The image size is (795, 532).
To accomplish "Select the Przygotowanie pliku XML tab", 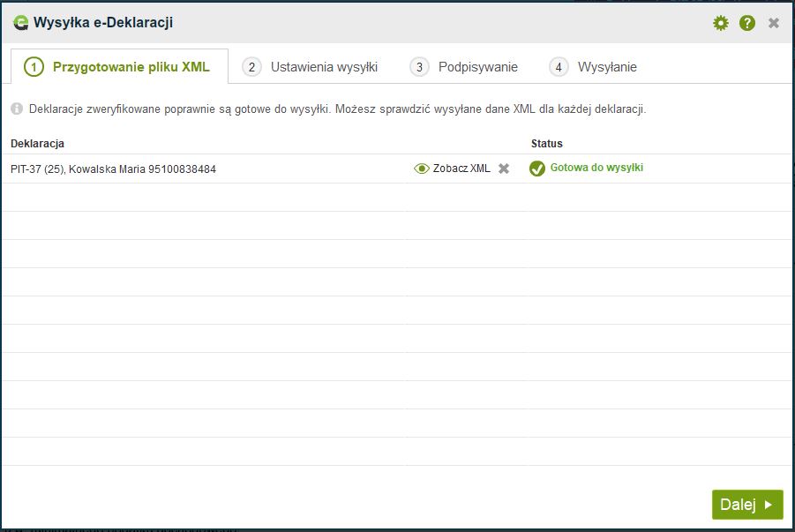I will coord(118,67).
